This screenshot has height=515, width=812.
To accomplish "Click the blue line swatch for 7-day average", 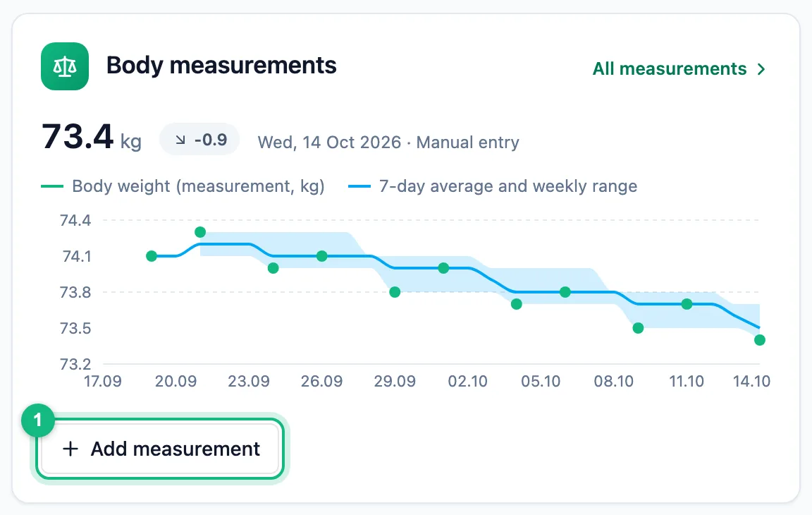I will [x=359, y=186].
